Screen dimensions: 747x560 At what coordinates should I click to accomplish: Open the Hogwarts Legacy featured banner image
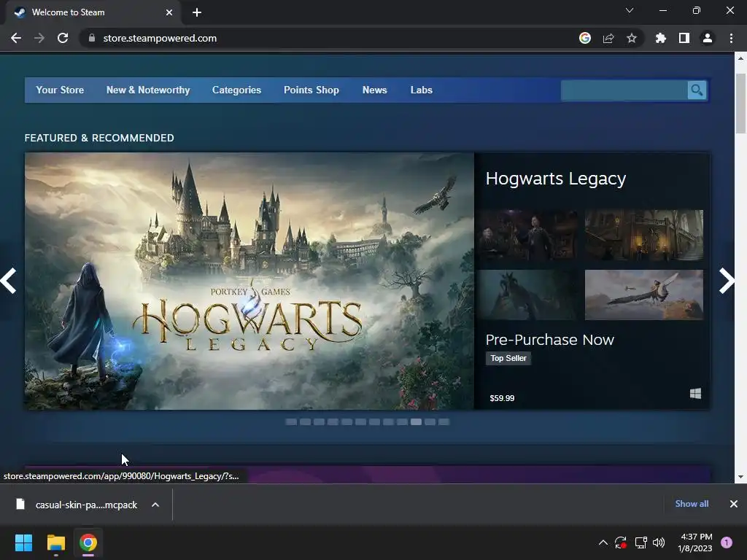pos(249,281)
